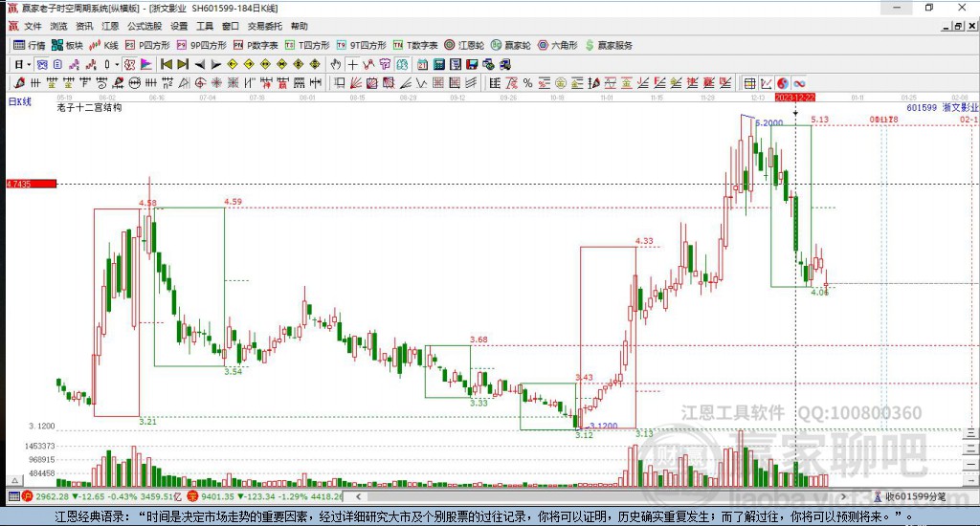Open the 交易委托 menu
The image size is (980, 526).
pyautogui.click(x=263, y=26)
